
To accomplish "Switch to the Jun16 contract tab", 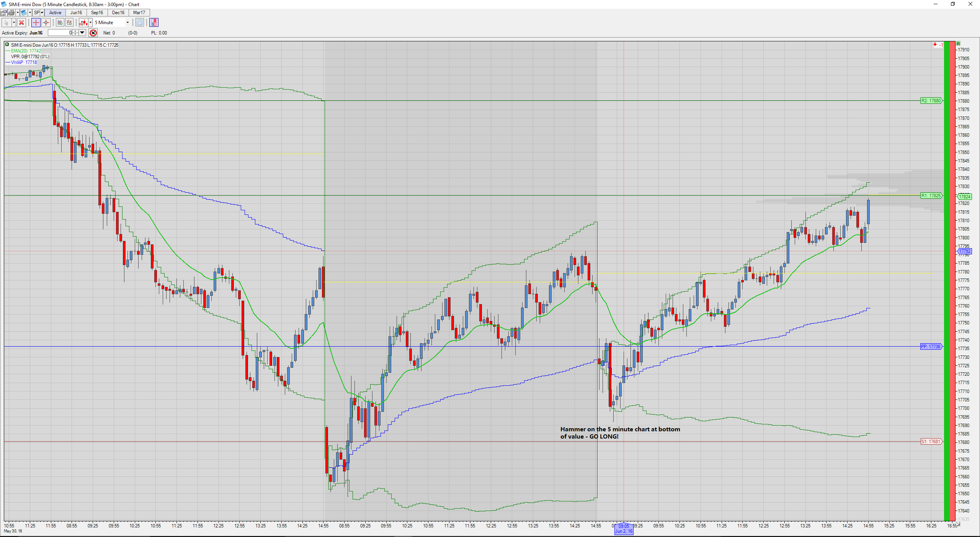I will [x=76, y=13].
